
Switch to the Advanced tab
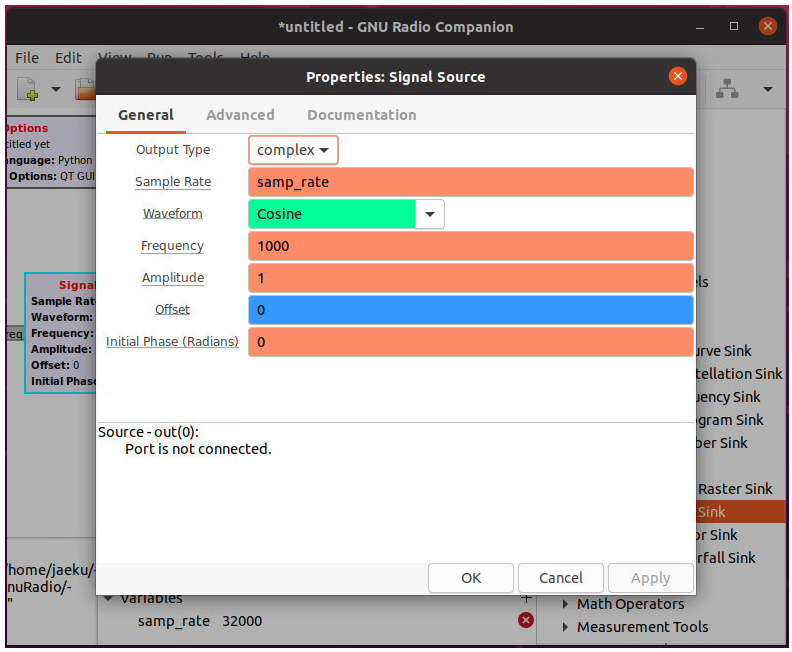(x=240, y=115)
